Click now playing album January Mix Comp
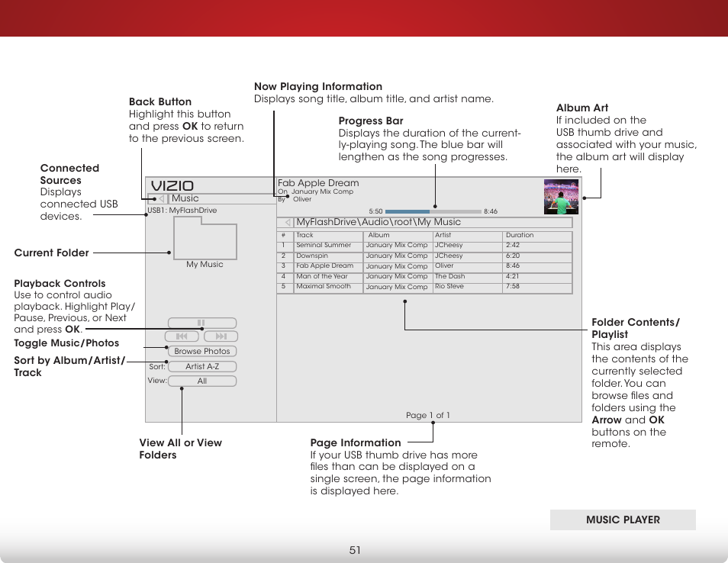 pyautogui.click(x=322, y=191)
